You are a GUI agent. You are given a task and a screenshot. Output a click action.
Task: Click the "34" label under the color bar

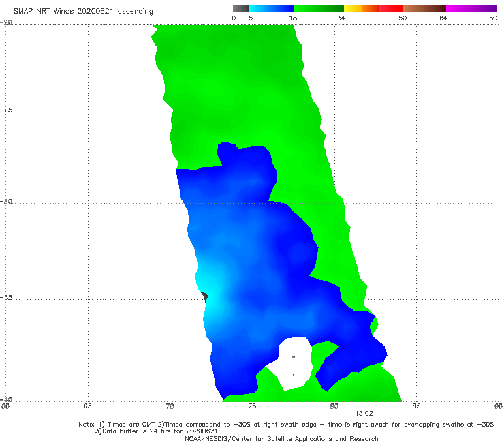[341, 18]
